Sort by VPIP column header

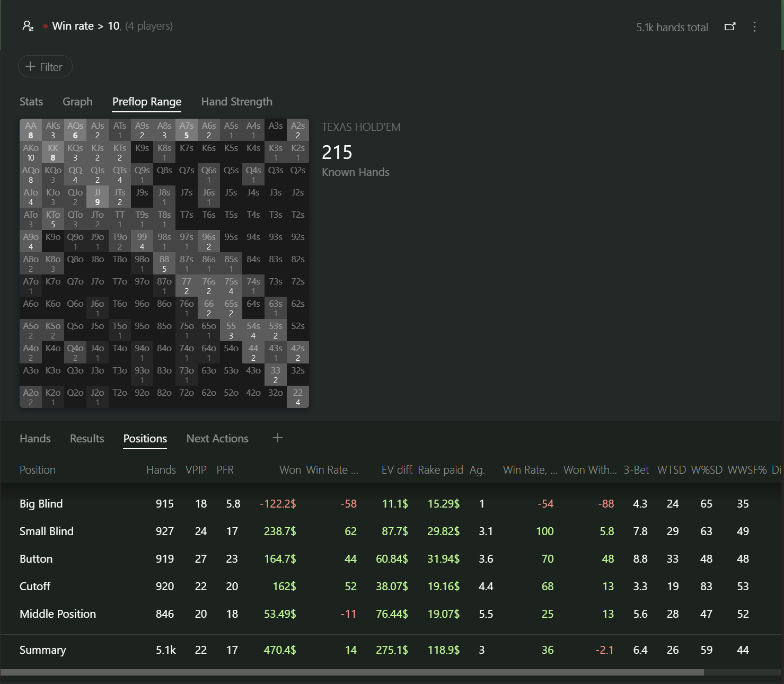196,470
